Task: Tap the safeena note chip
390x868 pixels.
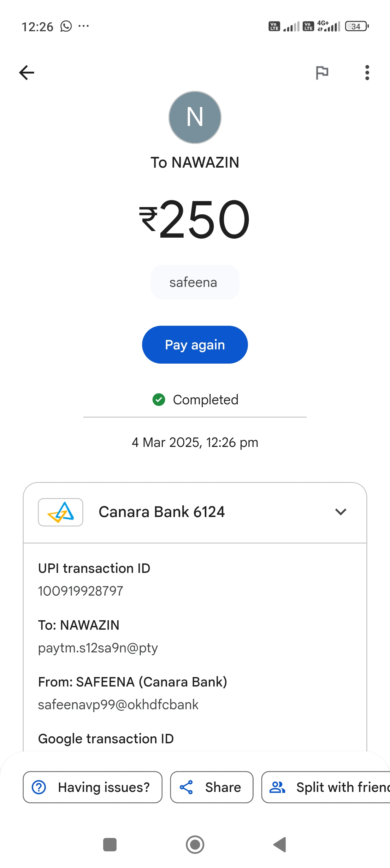Action: tap(194, 282)
